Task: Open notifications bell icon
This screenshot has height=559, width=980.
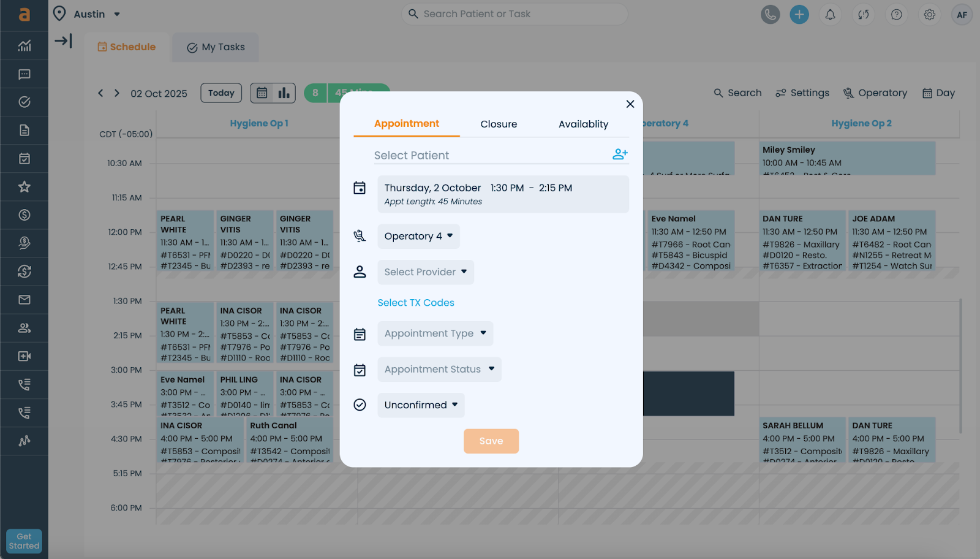Action: (830, 14)
